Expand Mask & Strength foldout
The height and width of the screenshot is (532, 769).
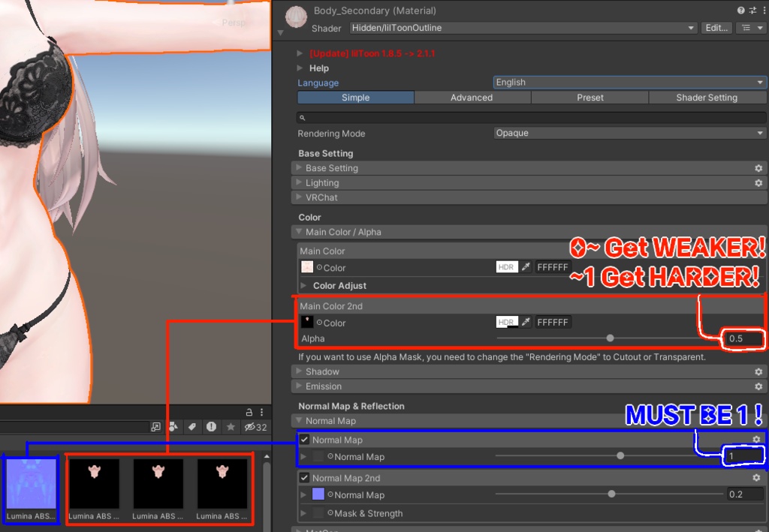click(x=303, y=513)
